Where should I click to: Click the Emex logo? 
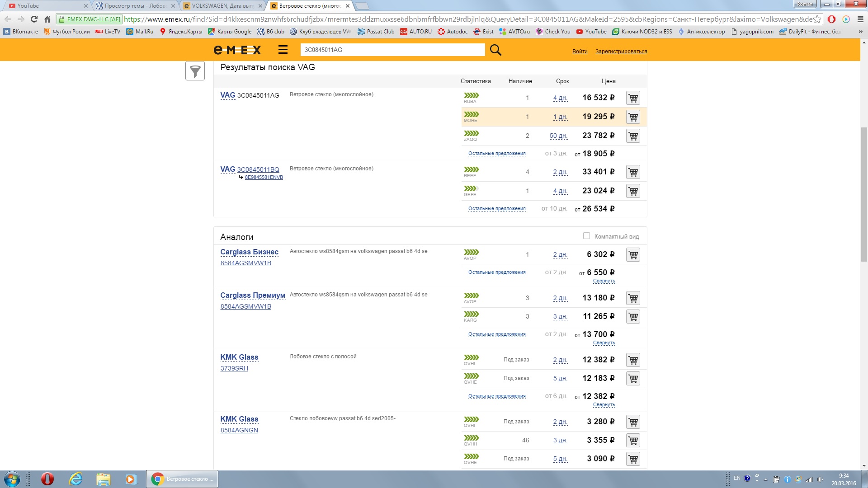pyautogui.click(x=237, y=50)
